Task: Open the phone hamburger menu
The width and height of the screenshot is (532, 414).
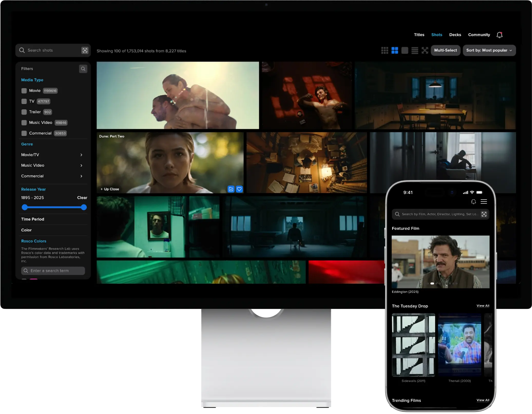Action: point(484,202)
